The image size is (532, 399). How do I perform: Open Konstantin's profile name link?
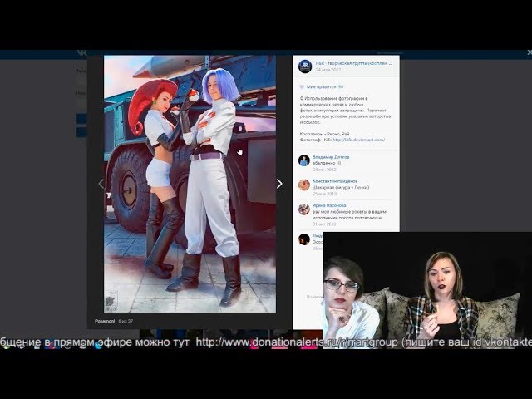click(x=334, y=181)
